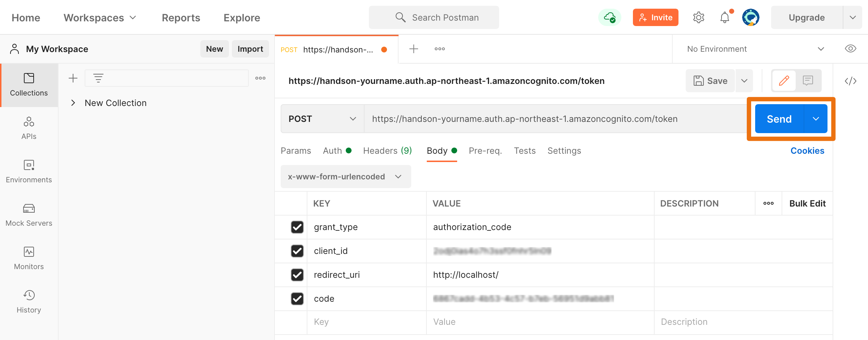Image resolution: width=868 pixels, height=340 pixels.
Task: Uncheck the redirect_uri parameter checkbox
Action: coord(297,275)
